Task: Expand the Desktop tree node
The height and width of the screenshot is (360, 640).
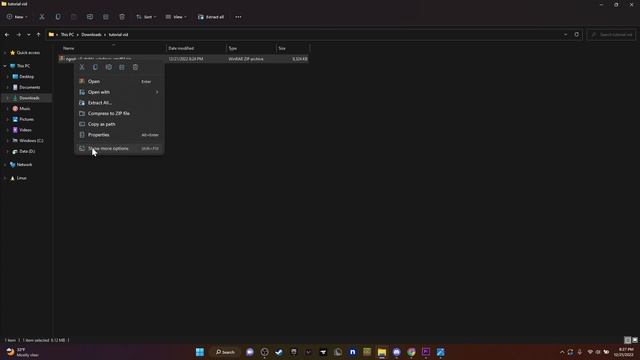Action: [x=7, y=77]
